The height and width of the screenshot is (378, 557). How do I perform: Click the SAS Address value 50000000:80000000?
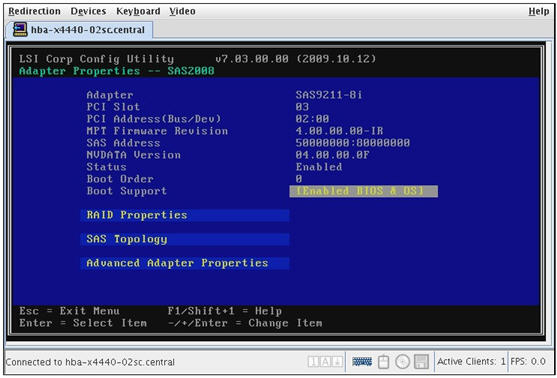tap(353, 143)
